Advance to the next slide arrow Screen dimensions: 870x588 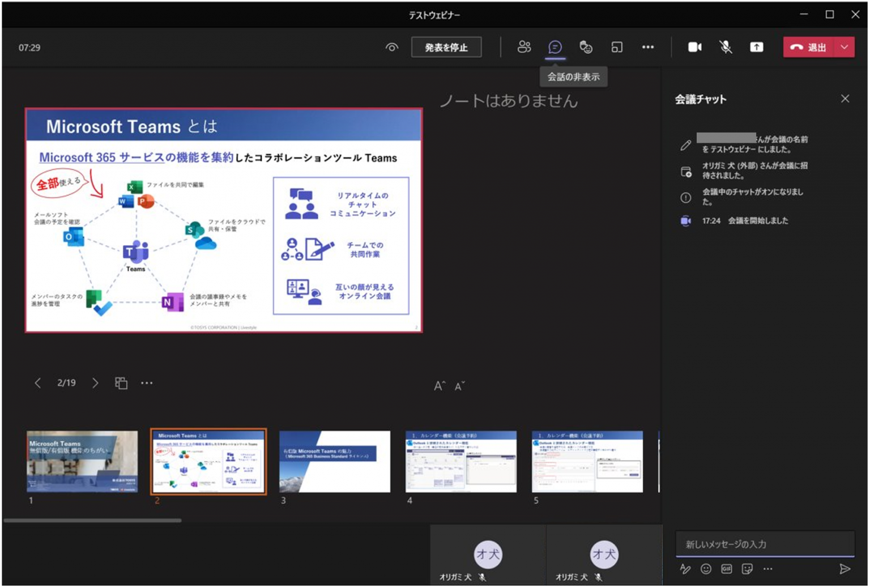(95, 383)
